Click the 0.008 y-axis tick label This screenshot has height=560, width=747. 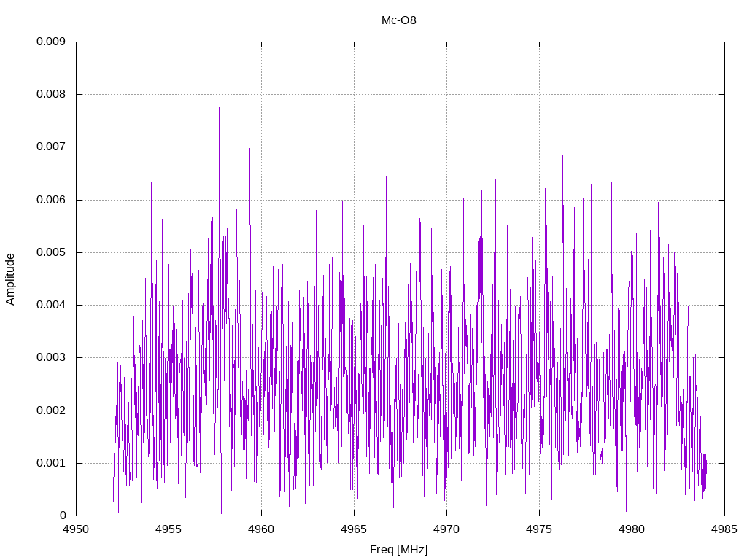[x=51, y=94]
